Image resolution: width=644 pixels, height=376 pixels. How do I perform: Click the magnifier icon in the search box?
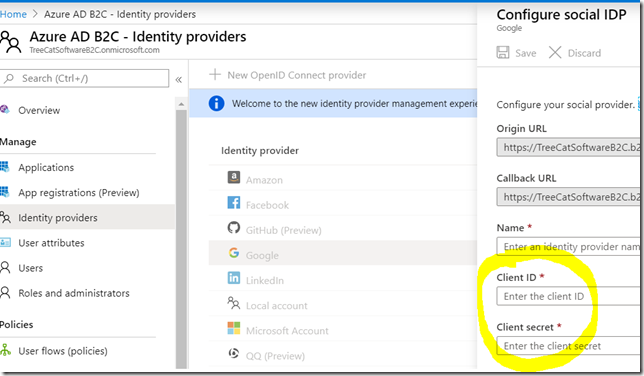coord(9,78)
